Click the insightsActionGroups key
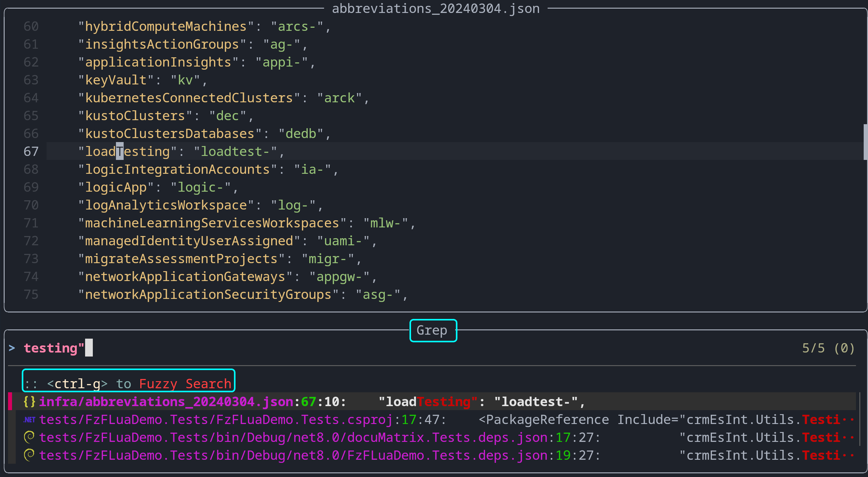This screenshot has height=477, width=868. coord(162,44)
